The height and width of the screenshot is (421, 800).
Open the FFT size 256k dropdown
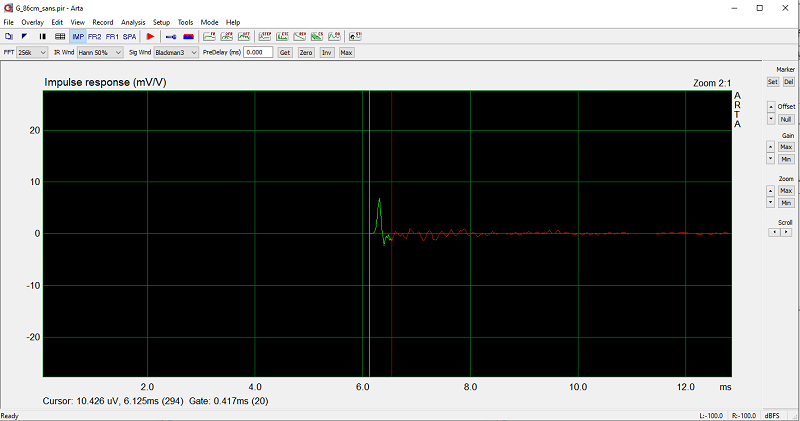click(32, 53)
